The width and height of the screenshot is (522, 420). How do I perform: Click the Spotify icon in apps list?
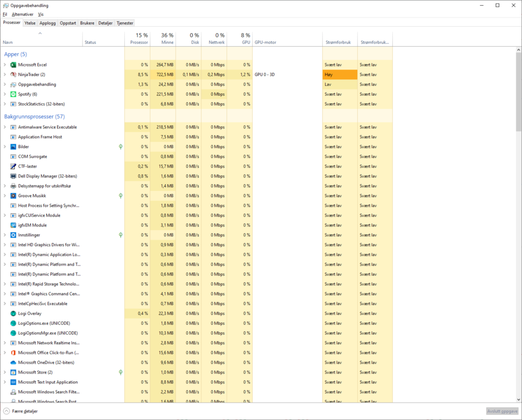pos(13,94)
